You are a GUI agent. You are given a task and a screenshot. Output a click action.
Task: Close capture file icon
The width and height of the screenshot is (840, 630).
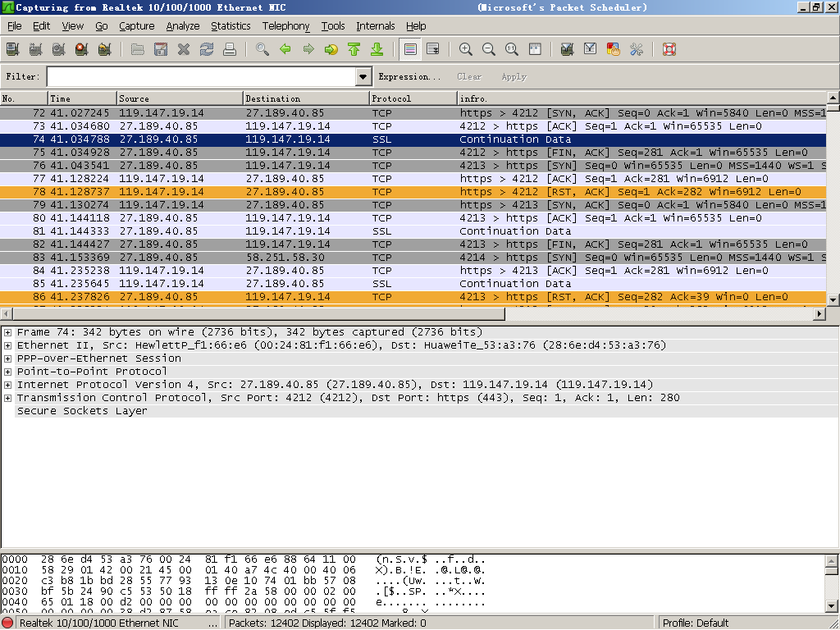tap(183, 49)
